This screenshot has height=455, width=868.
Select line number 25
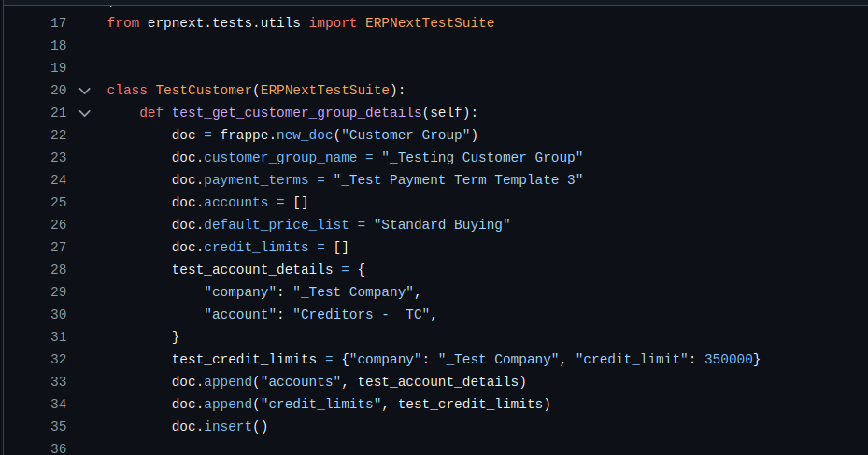point(58,202)
